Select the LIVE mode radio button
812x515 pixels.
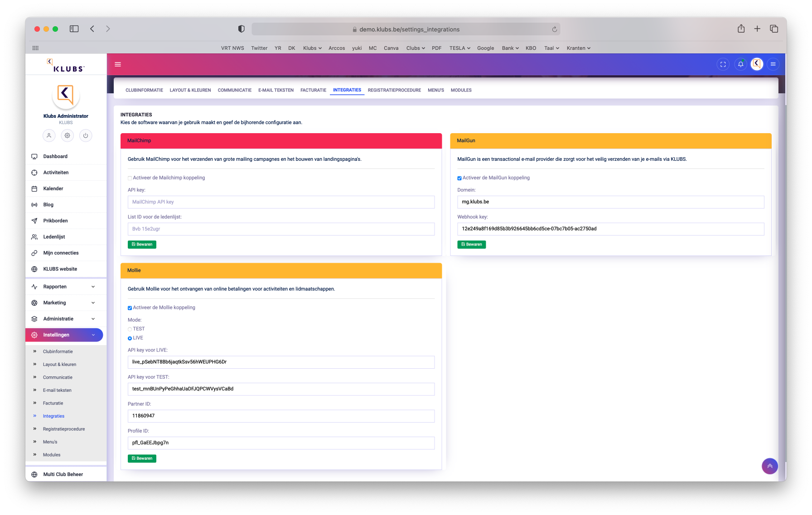coord(130,338)
